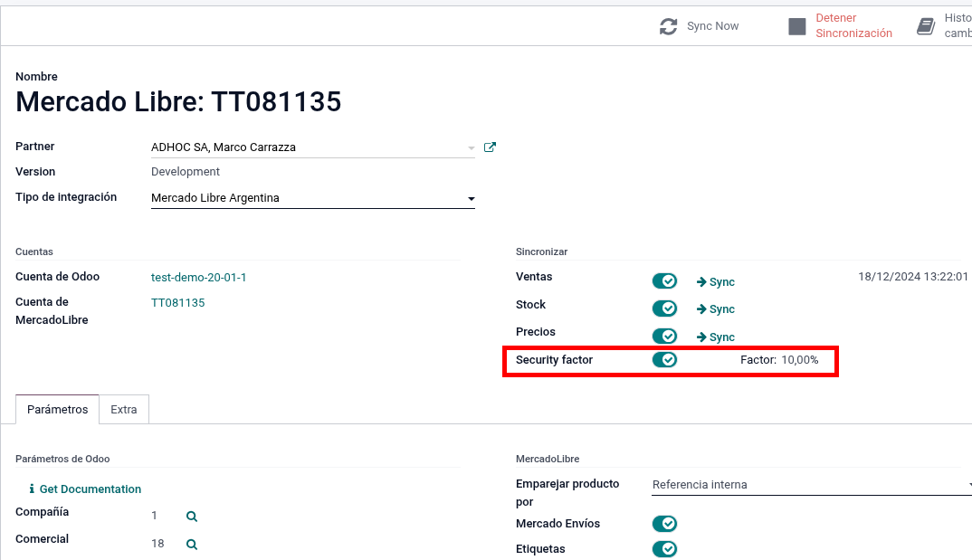Toggle the Etiquetas switch
The height and width of the screenshot is (560, 972).
[664, 549]
